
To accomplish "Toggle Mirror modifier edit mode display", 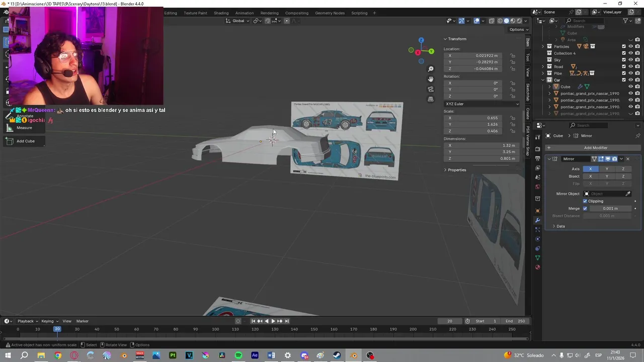I will [601, 159].
